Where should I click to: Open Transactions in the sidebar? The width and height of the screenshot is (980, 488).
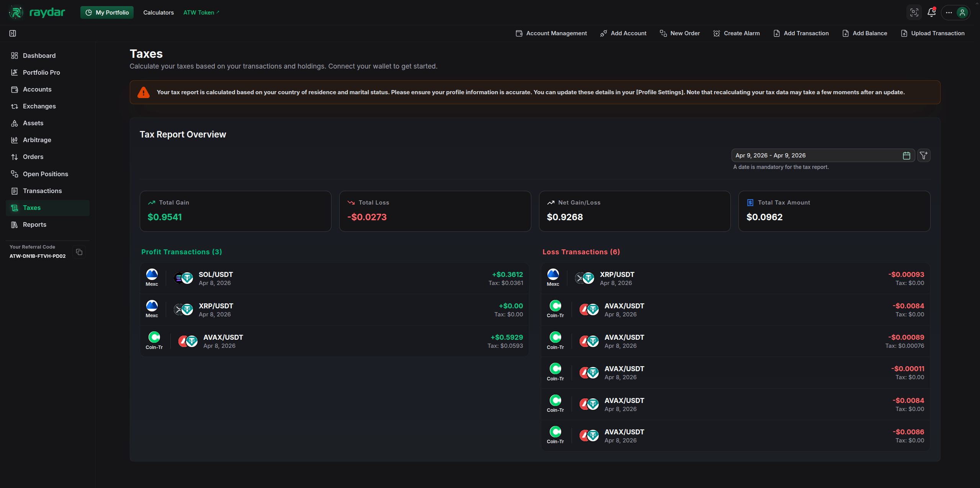coord(48,191)
